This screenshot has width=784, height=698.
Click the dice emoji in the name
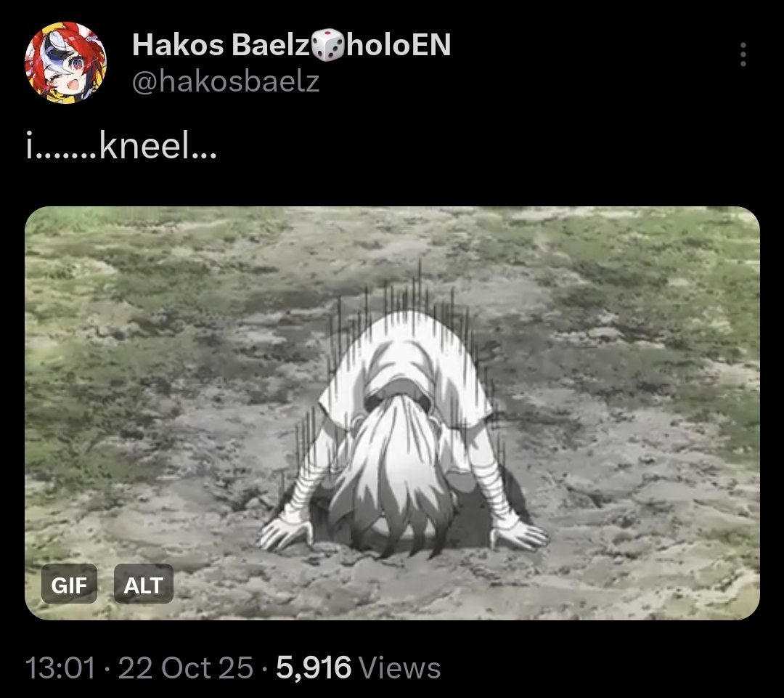click(x=327, y=45)
